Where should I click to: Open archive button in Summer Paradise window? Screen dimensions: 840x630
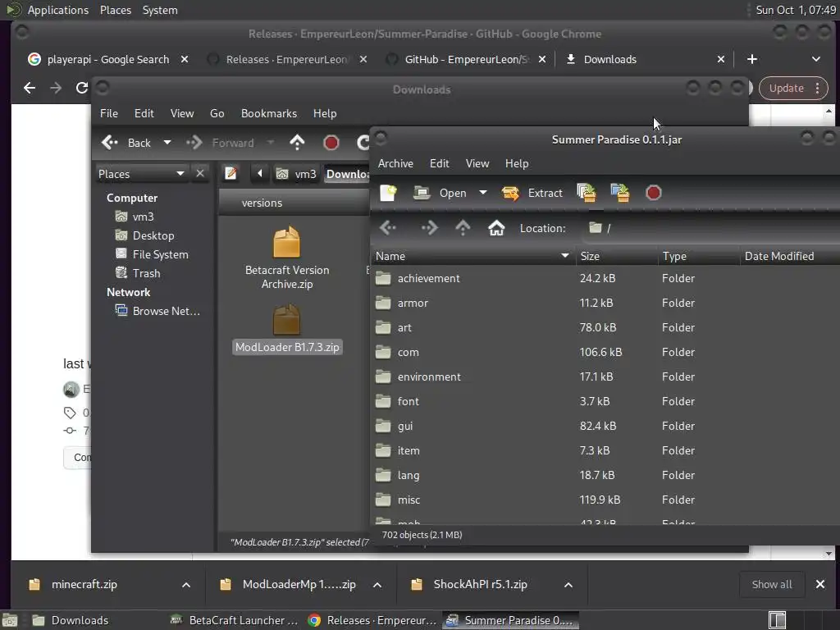pos(440,193)
